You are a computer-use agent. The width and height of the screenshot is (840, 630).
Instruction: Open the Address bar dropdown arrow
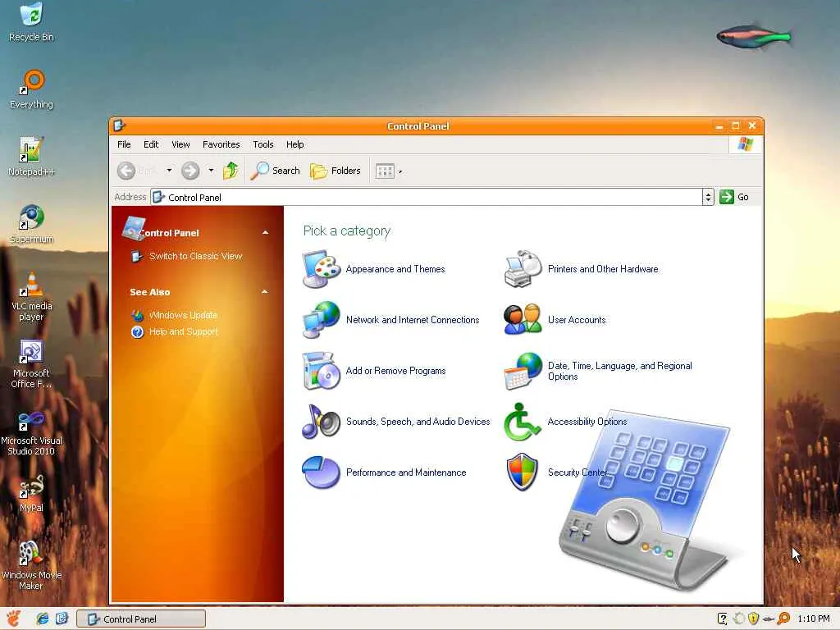point(708,197)
